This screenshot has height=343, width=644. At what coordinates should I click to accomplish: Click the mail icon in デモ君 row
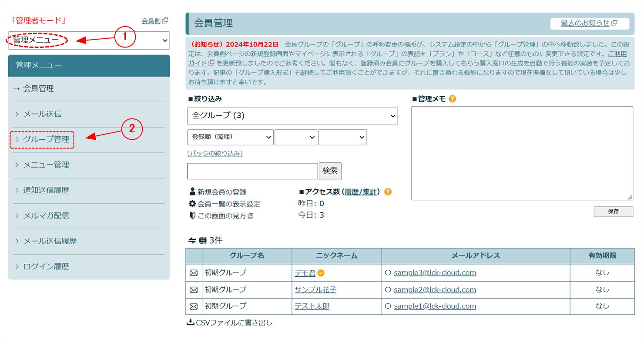point(194,273)
